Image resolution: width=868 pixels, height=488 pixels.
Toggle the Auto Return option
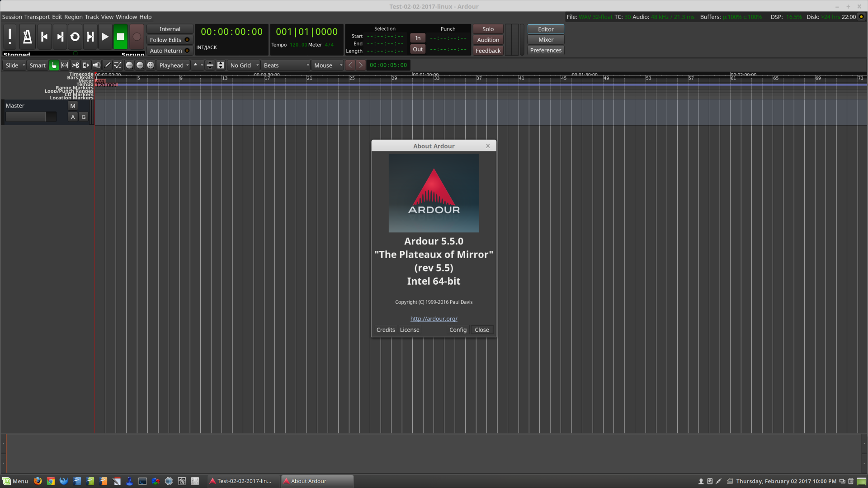point(170,51)
